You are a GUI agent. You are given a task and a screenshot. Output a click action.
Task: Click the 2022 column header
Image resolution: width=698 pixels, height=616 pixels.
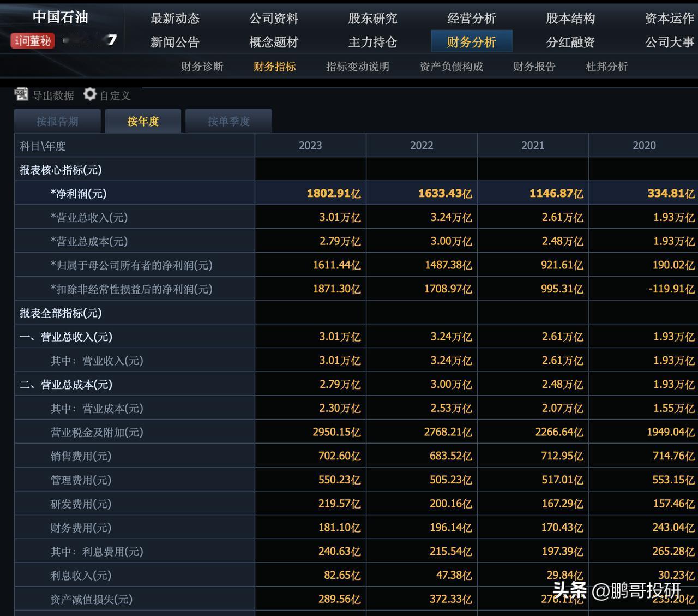tap(422, 146)
